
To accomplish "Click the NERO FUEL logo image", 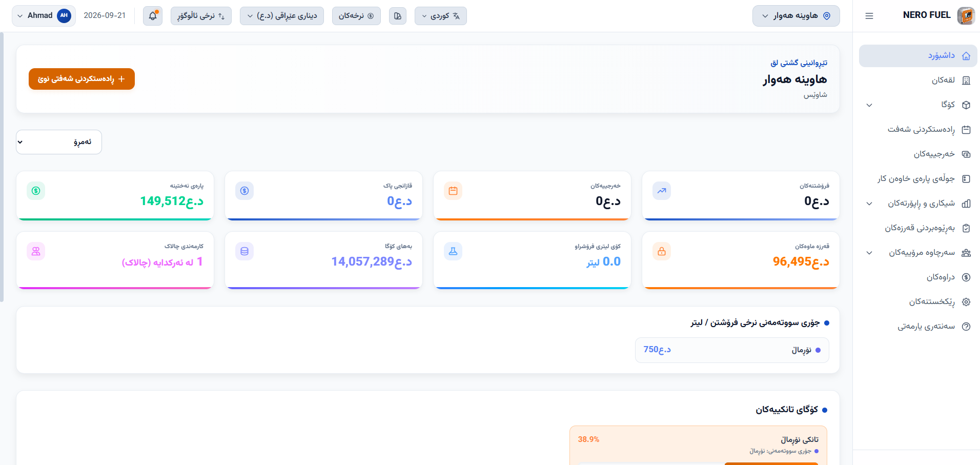I will [966, 16].
